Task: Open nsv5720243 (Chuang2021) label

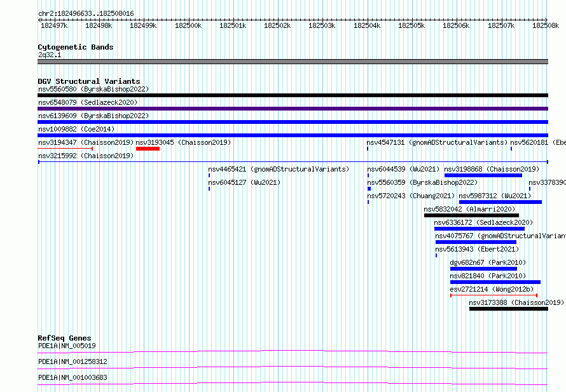Action: coord(411,196)
